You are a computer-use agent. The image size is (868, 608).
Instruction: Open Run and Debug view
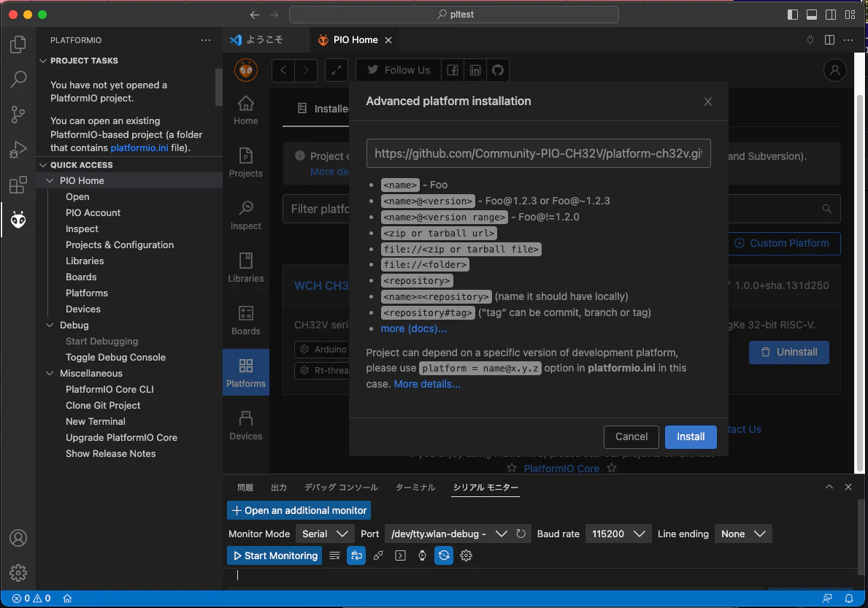[x=18, y=150]
